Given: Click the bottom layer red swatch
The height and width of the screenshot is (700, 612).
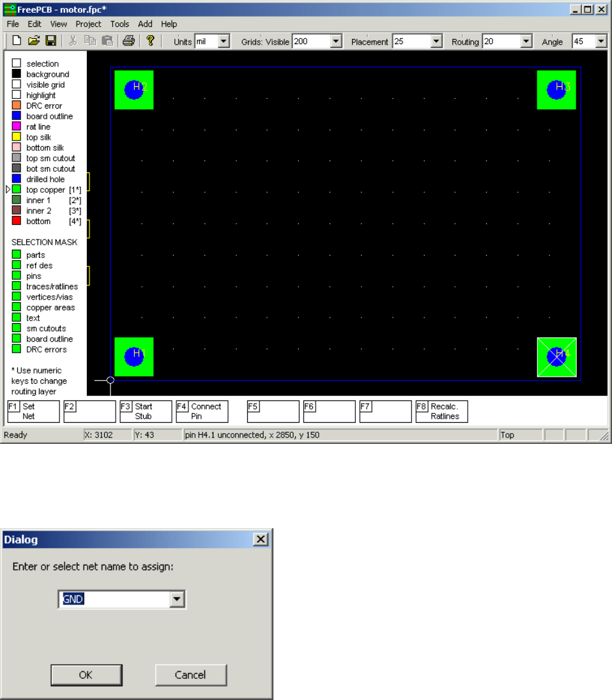Looking at the screenshot, I should tap(17, 220).
